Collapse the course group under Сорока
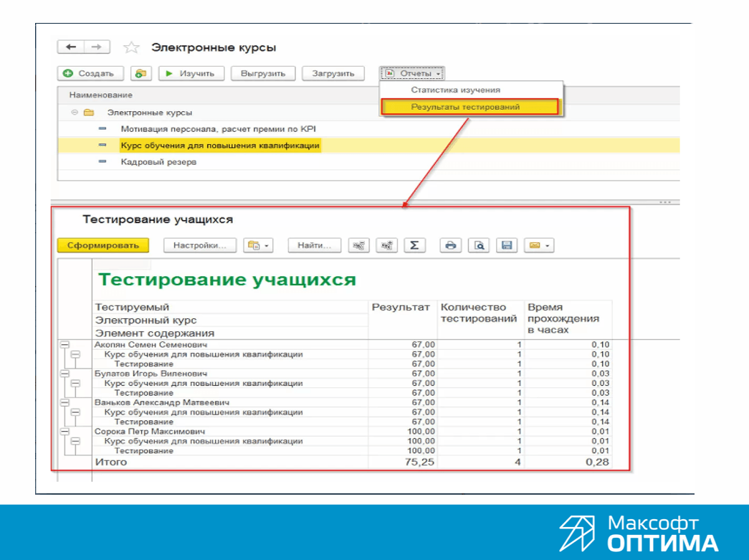Image resolution: width=749 pixels, height=560 pixels. click(x=75, y=441)
